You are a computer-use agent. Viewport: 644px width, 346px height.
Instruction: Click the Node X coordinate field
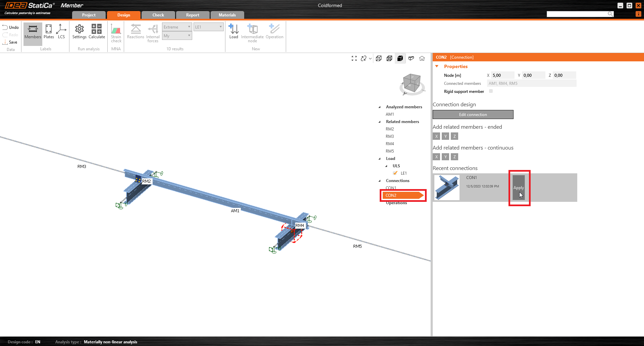click(x=502, y=75)
